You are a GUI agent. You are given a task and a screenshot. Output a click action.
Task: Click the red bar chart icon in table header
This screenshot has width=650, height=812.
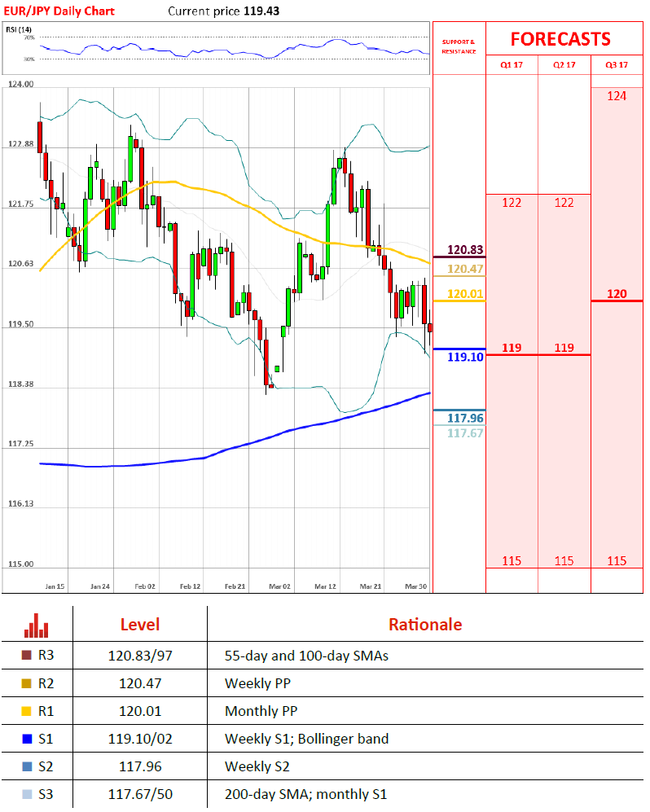coord(37,625)
